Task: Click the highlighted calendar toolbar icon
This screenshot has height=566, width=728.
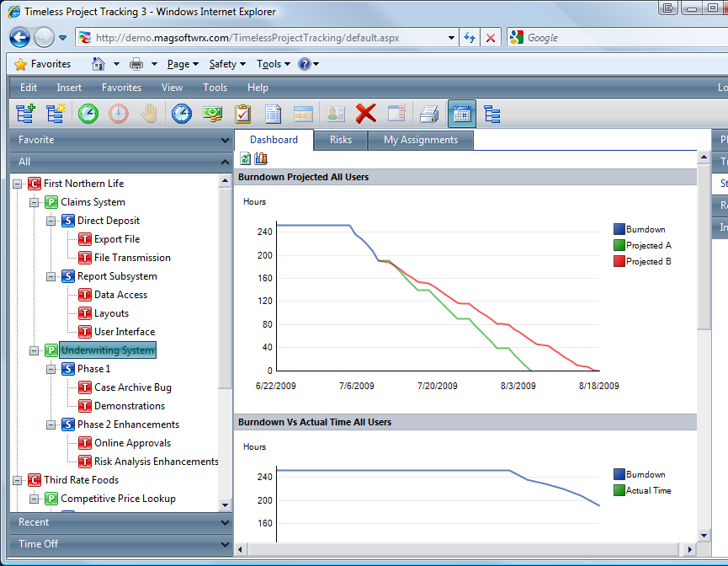Action: (461, 114)
